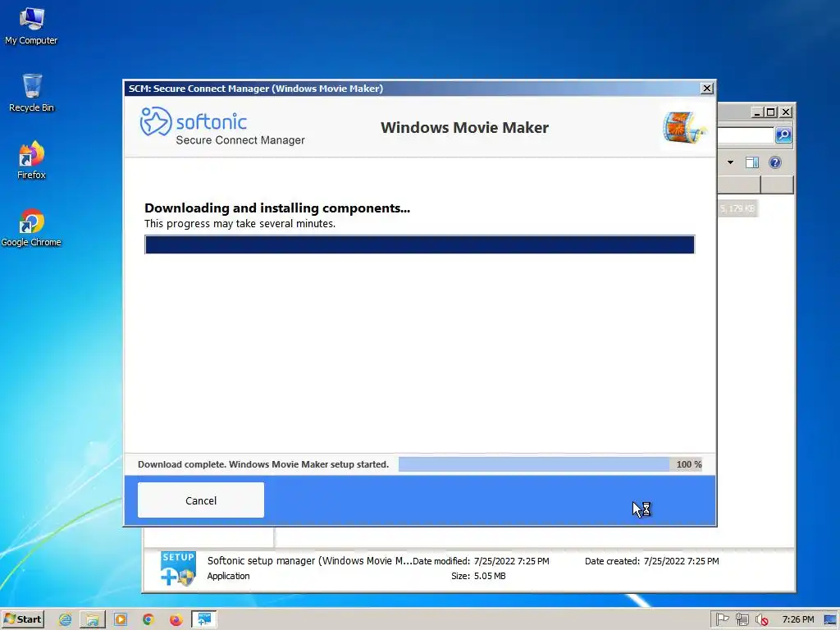Click the search box in Explorer window
Screen dimensions: 840x630
click(x=745, y=135)
